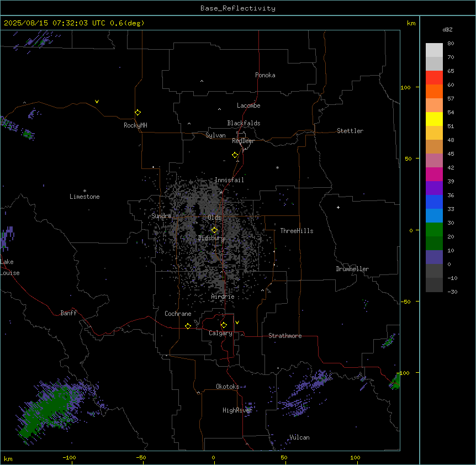Select the HighRiver label
Viewport: 476px width, 465px height.
point(237,410)
